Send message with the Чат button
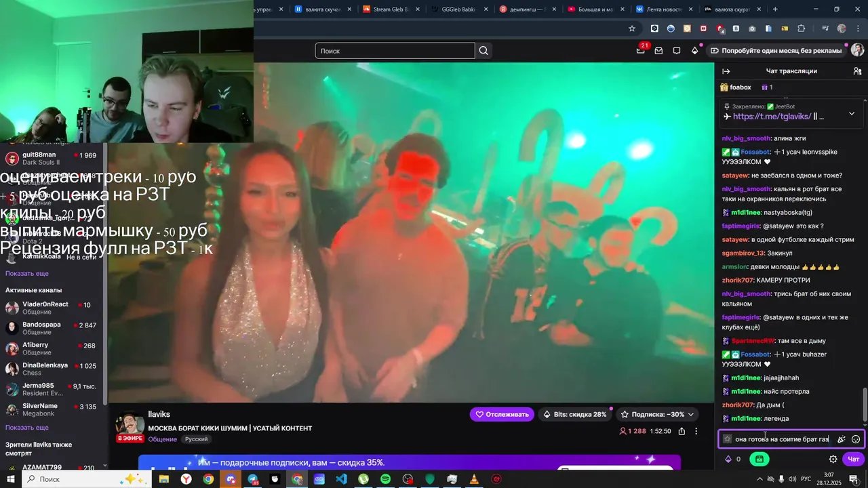Image resolution: width=868 pixels, height=488 pixels. 854,459
